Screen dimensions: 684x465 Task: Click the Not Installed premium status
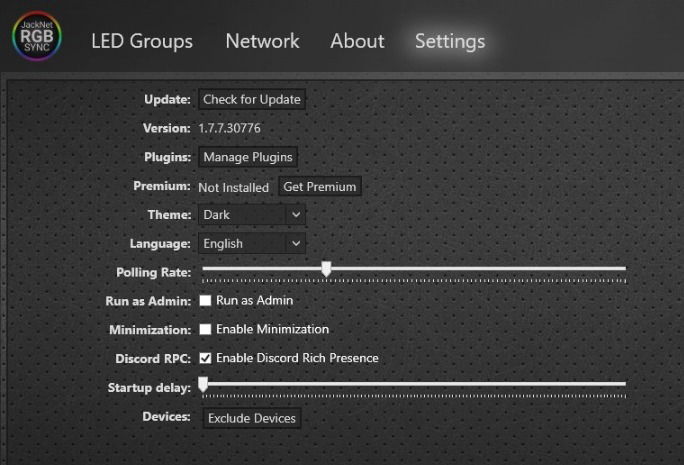click(234, 187)
